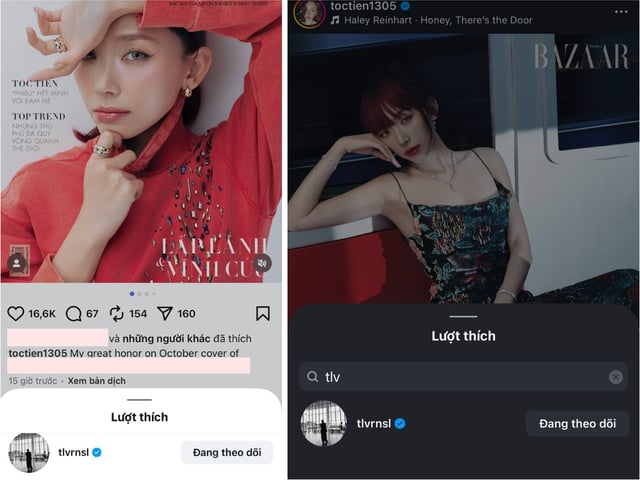This screenshot has width=640, height=480.
Task: Save post with bookmark icon
Action: point(263,313)
